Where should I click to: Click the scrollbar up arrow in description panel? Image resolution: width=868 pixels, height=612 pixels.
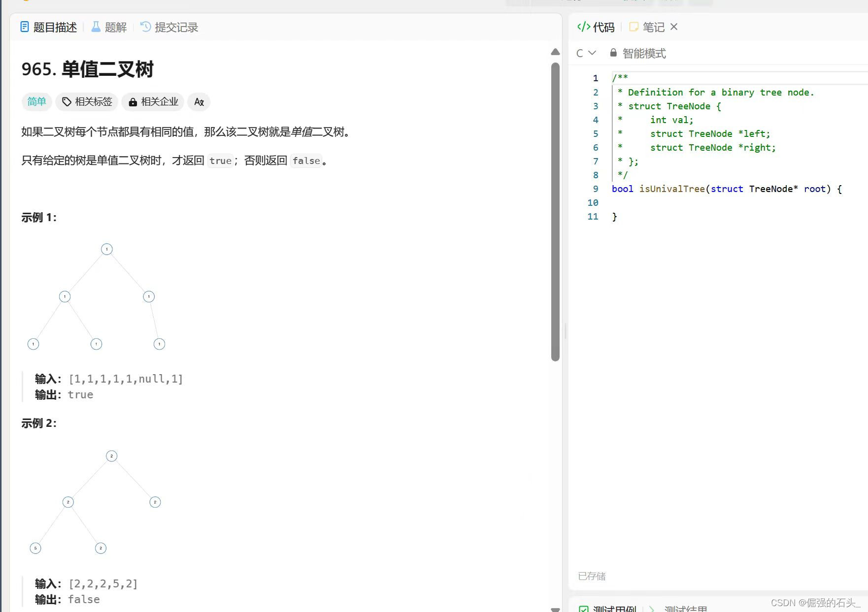tap(555, 52)
